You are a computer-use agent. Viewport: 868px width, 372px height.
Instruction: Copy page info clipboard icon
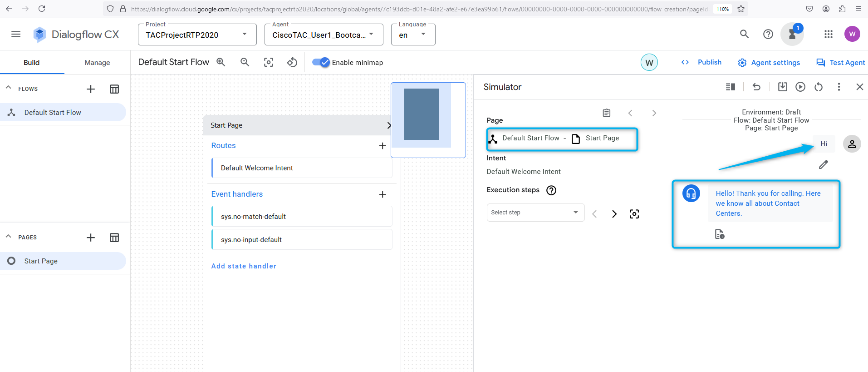607,113
